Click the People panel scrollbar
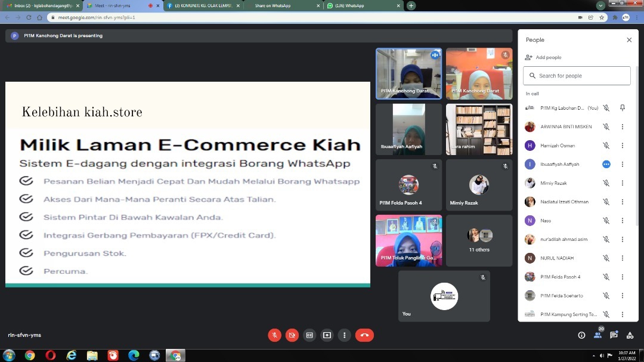Image resolution: width=644 pixels, height=362 pixels. 637,146
